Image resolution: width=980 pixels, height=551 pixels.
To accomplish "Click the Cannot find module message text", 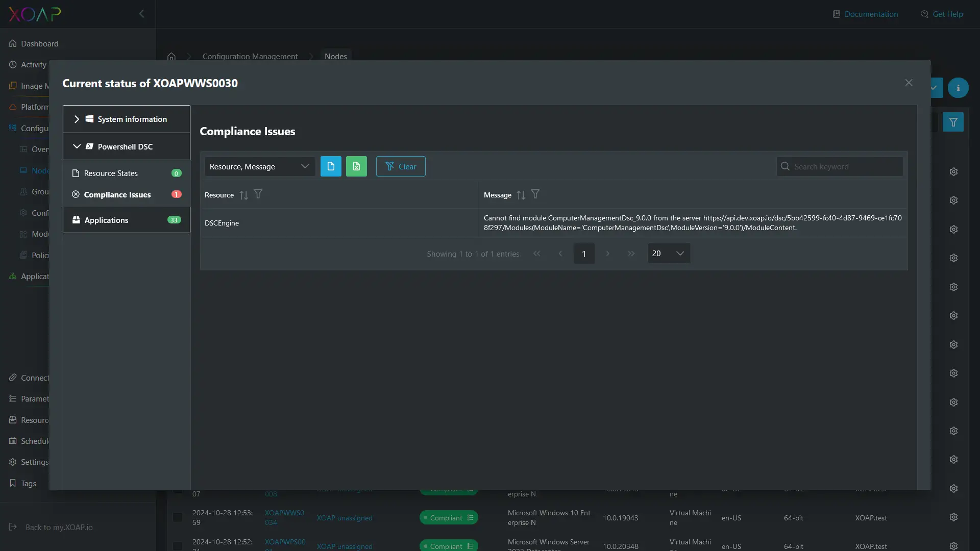I will point(693,222).
